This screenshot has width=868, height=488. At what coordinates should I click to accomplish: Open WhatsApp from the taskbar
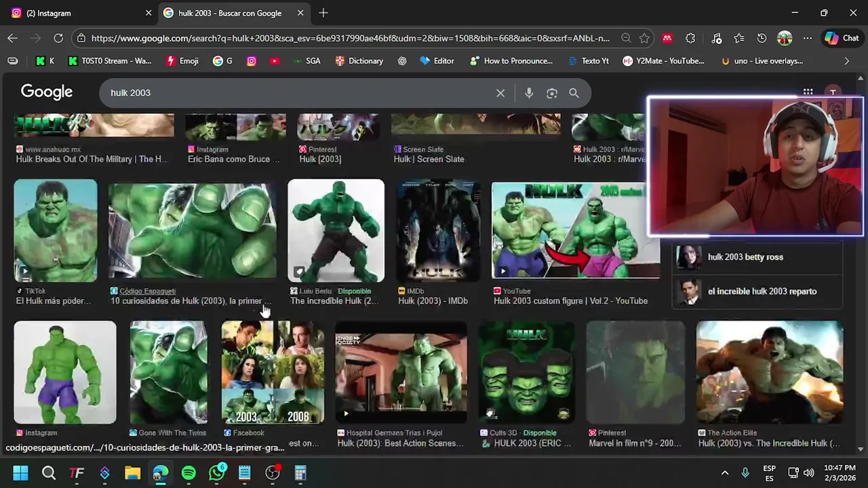coord(217,472)
